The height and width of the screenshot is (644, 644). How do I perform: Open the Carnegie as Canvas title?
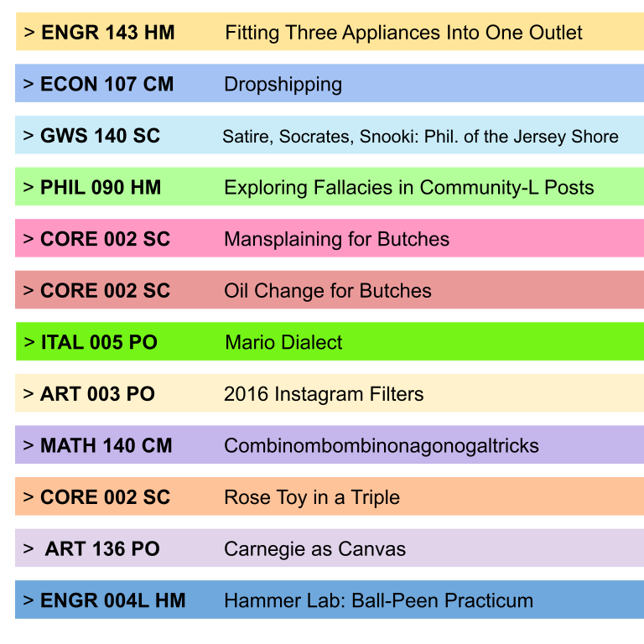[x=314, y=549]
